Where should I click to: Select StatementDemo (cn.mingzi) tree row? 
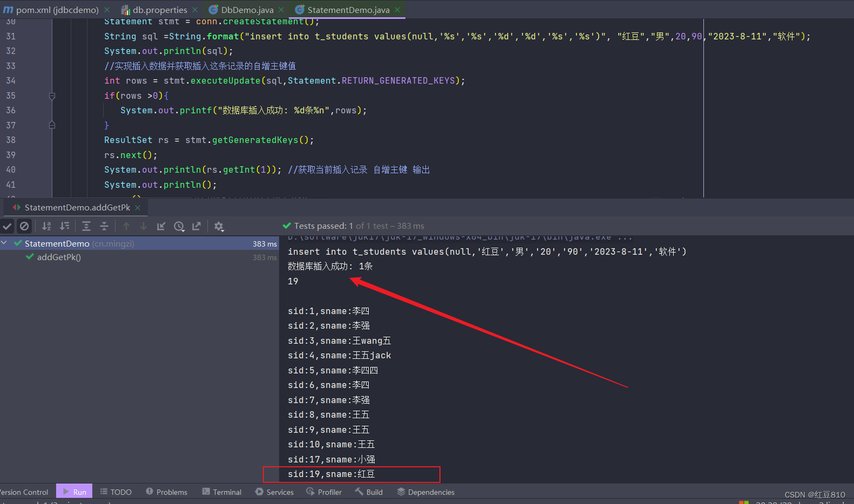(139, 244)
